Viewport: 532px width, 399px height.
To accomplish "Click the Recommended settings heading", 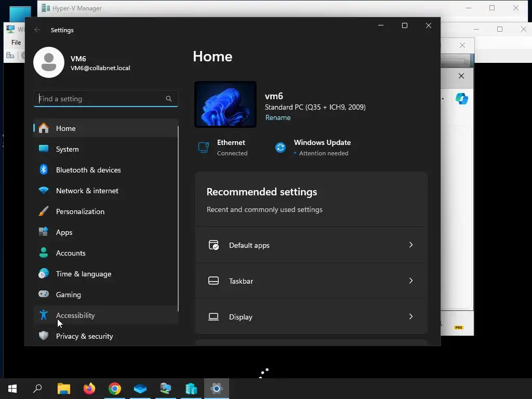I will tap(262, 192).
